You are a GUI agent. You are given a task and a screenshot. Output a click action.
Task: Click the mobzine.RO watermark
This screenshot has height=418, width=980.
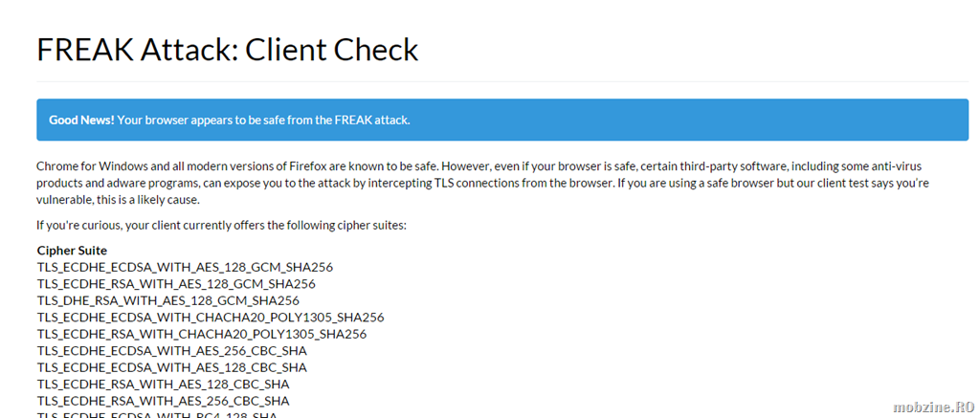point(934,407)
